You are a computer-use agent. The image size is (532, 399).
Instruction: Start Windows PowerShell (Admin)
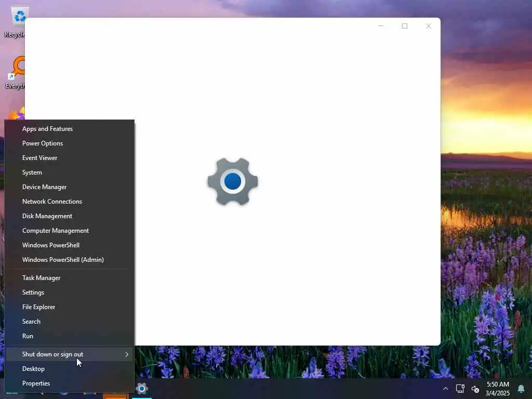(x=70, y=260)
